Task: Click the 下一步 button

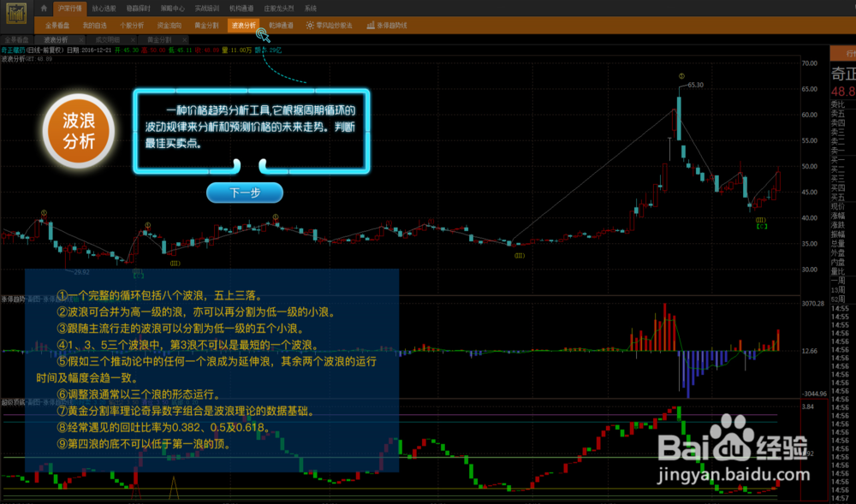Action: [245, 193]
